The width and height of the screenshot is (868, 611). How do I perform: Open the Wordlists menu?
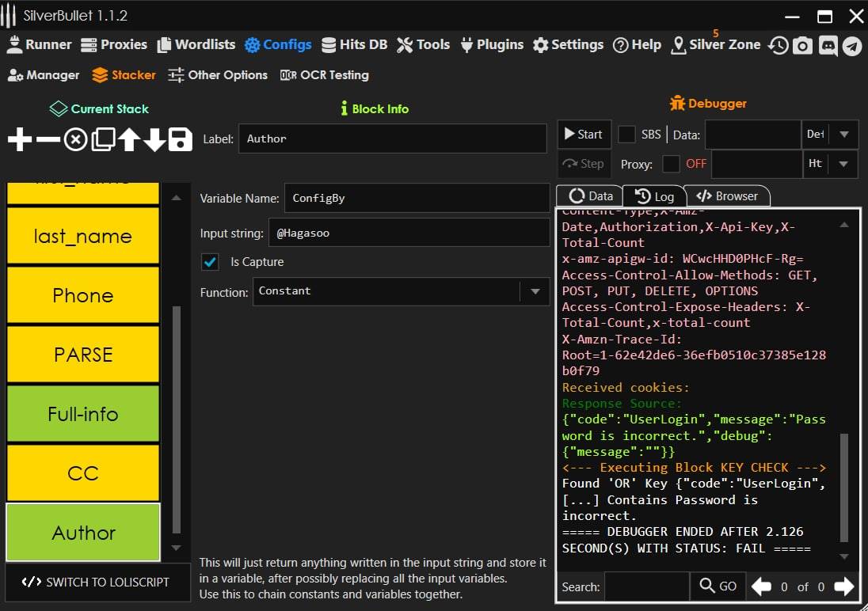tap(196, 44)
